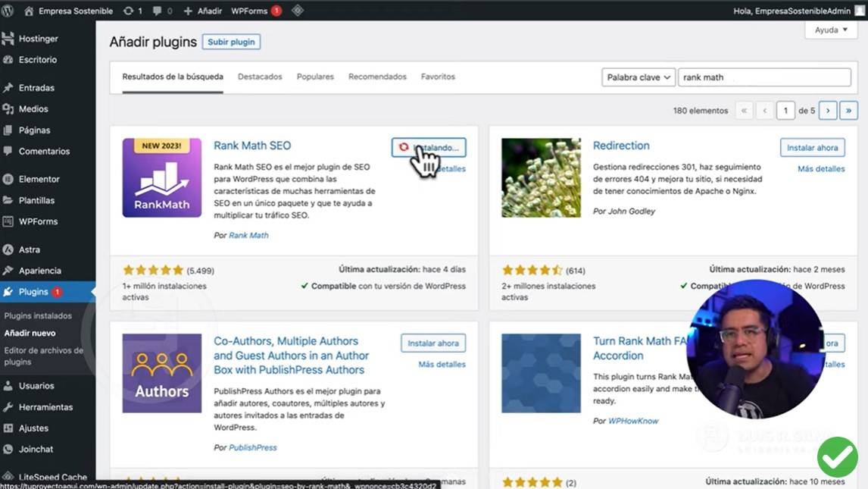This screenshot has width=868, height=489.
Task: Open Plugins instalados submenu
Action: pos(38,315)
